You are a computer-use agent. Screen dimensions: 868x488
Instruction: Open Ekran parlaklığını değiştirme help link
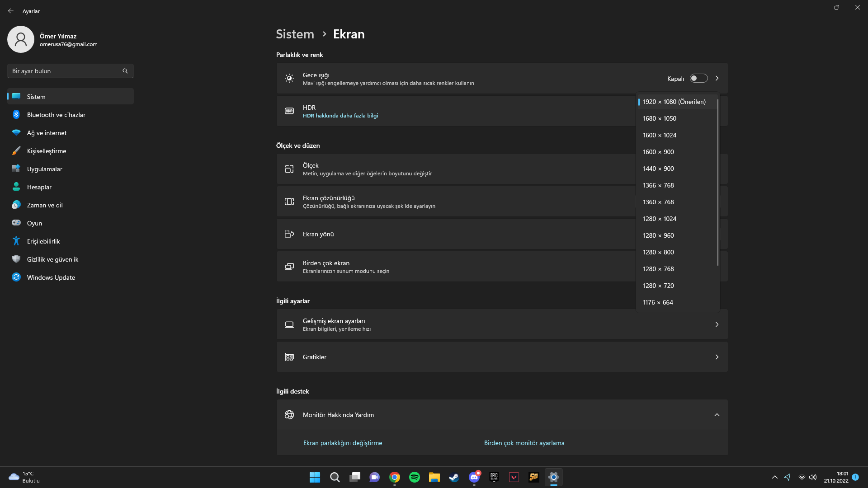[343, 443]
